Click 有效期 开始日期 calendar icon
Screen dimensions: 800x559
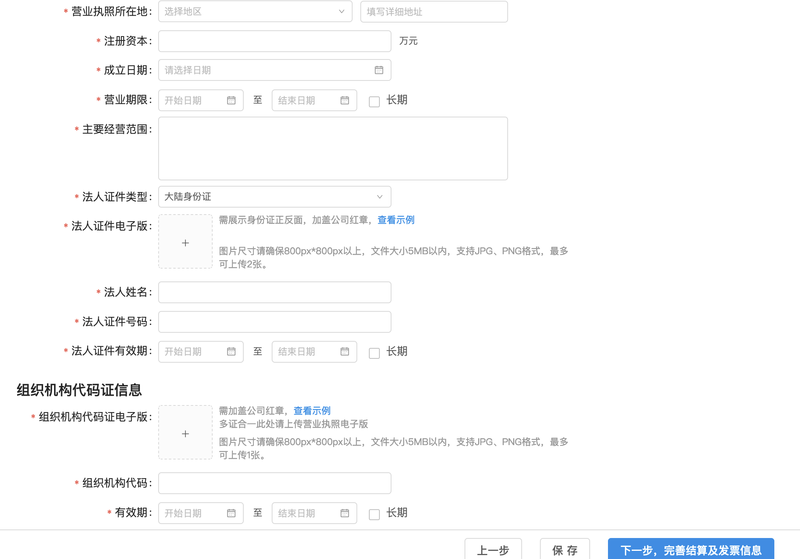(x=231, y=513)
